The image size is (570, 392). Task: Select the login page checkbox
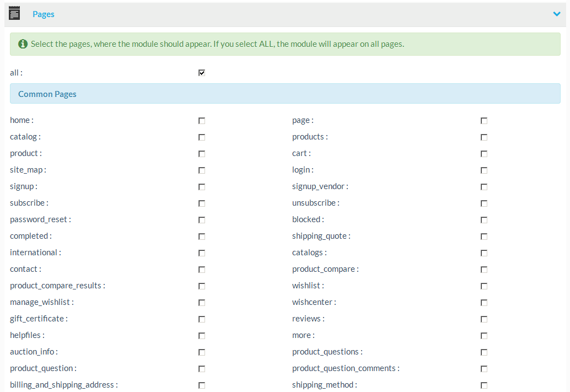484,170
